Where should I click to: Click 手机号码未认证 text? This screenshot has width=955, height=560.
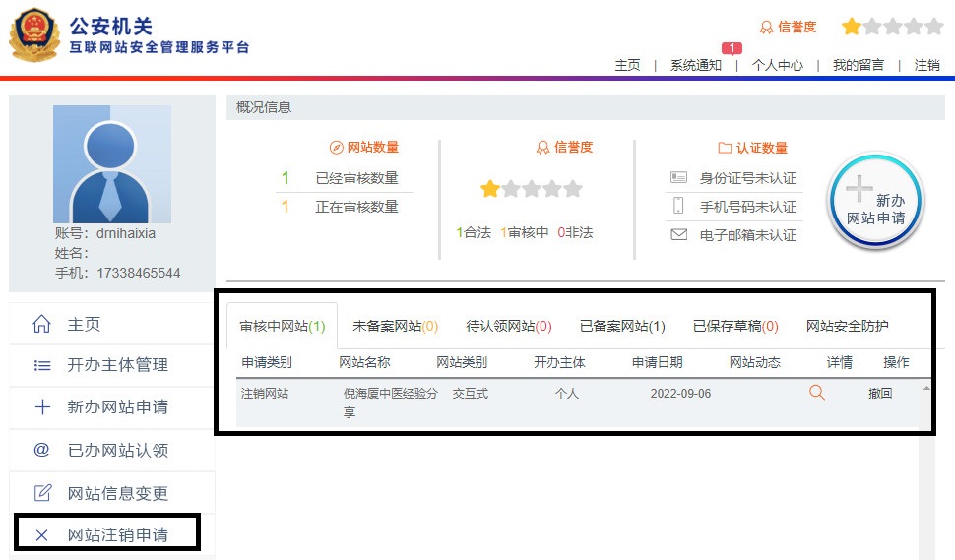748,207
